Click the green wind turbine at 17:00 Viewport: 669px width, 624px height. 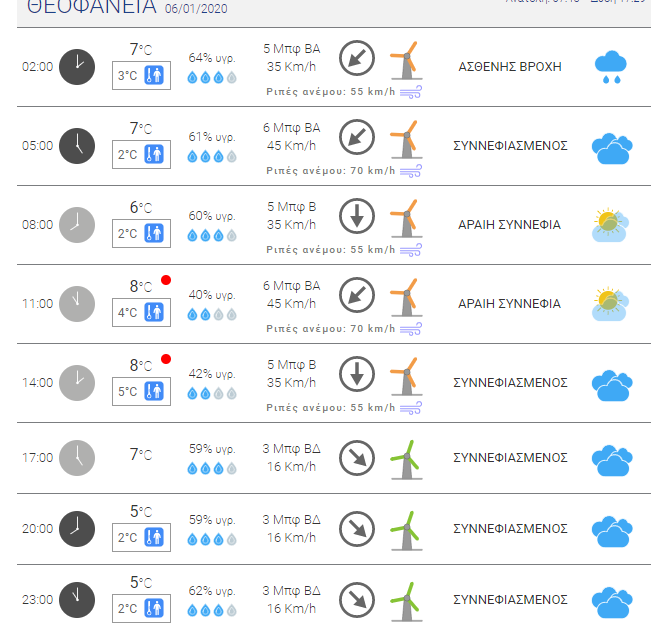[x=406, y=460]
